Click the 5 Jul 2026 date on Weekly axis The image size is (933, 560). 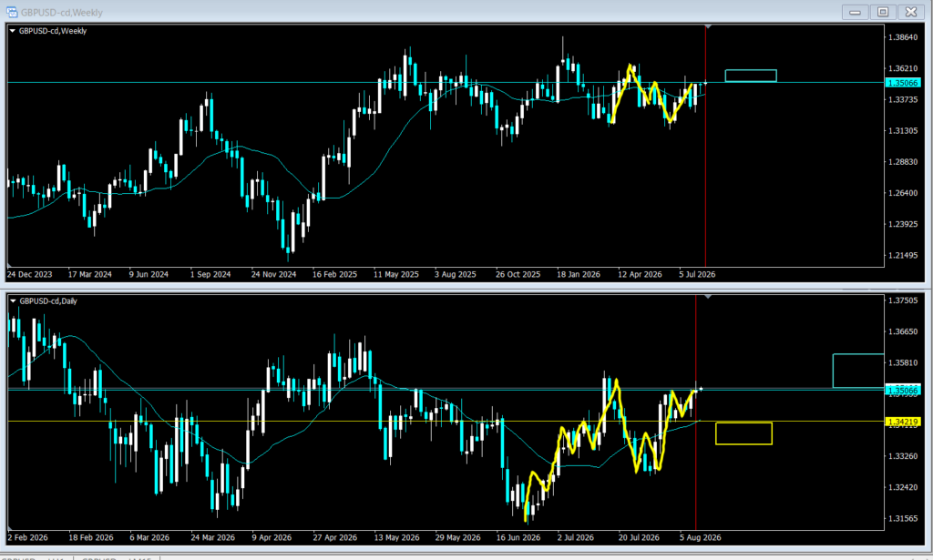click(x=697, y=274)
